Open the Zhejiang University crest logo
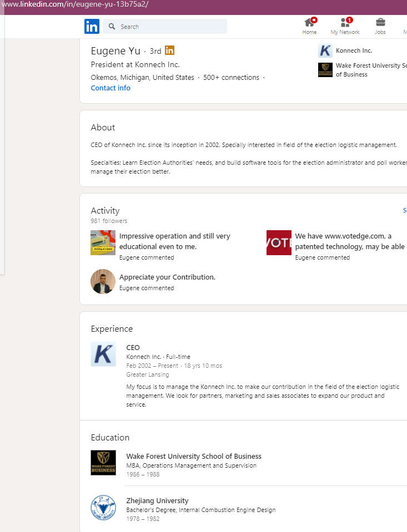Image resolution: width=407 pixels, height=532 pixels. 103,508
